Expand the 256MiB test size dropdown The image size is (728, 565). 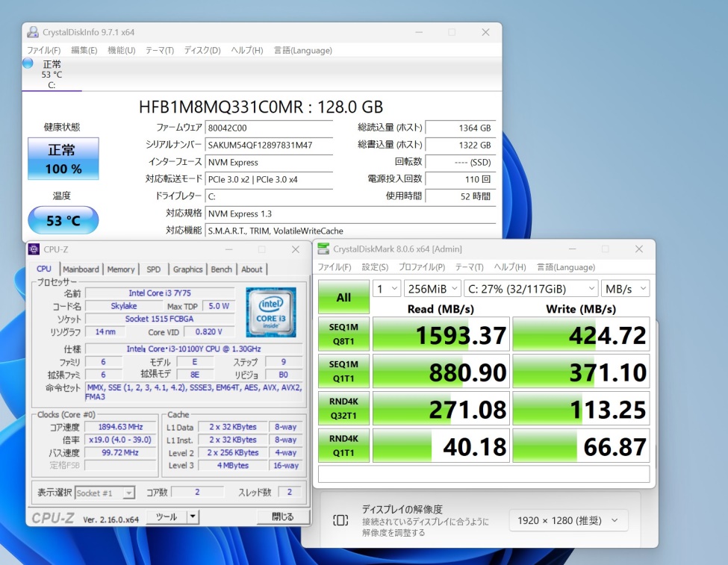click(x=432, y=289)
